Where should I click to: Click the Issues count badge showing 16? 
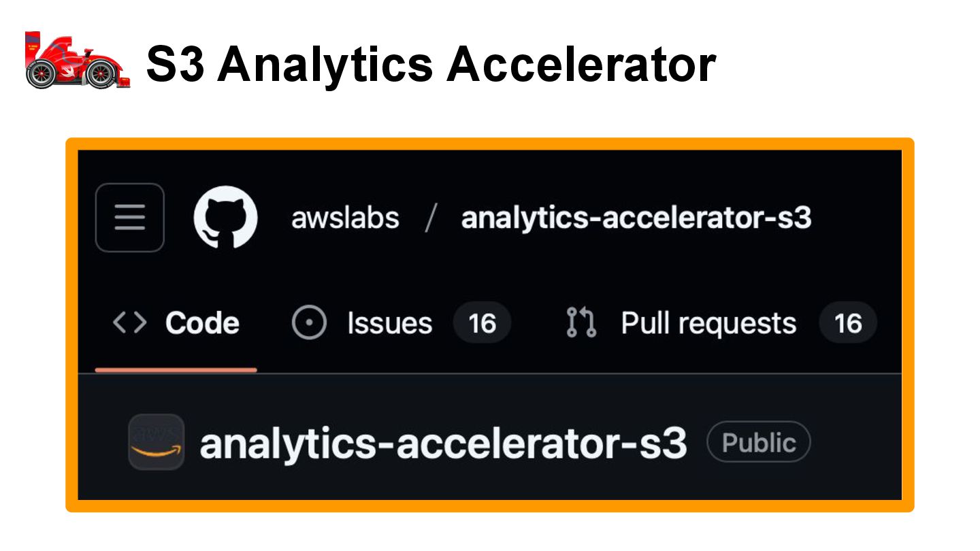point(483,323)
